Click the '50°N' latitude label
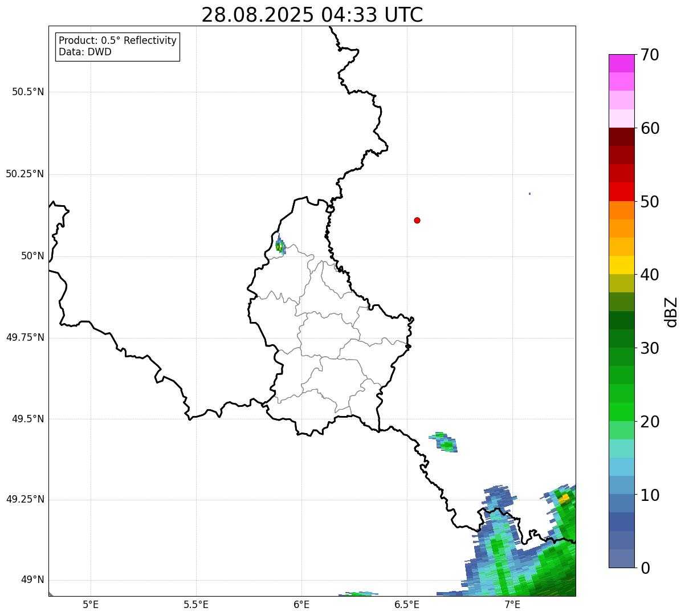 [32, 256]
